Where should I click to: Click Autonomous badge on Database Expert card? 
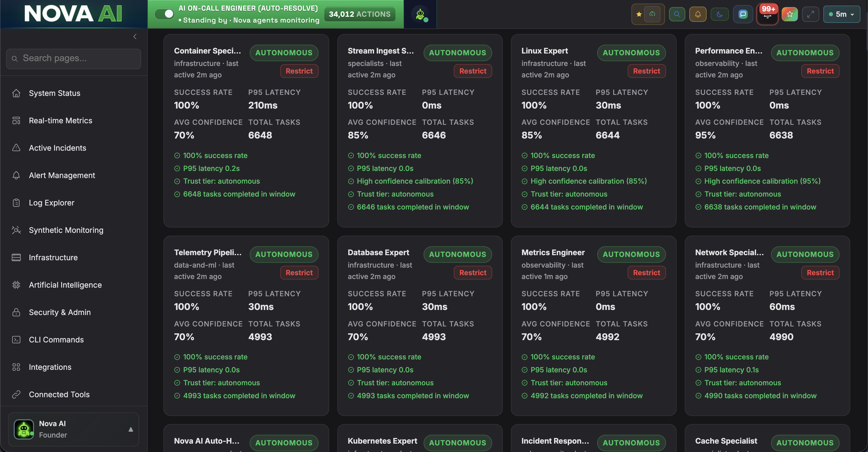point(458,255)
